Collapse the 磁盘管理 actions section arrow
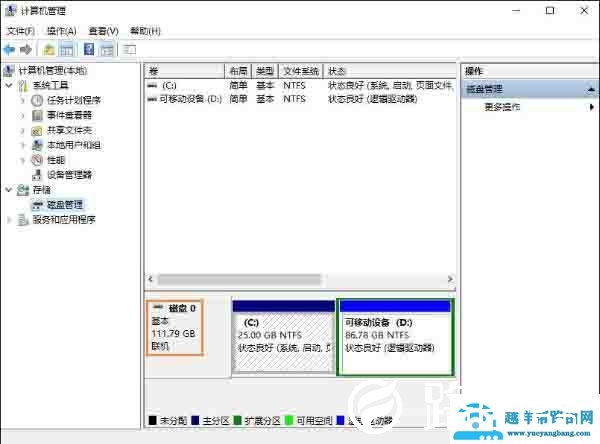 coord(591,90)
